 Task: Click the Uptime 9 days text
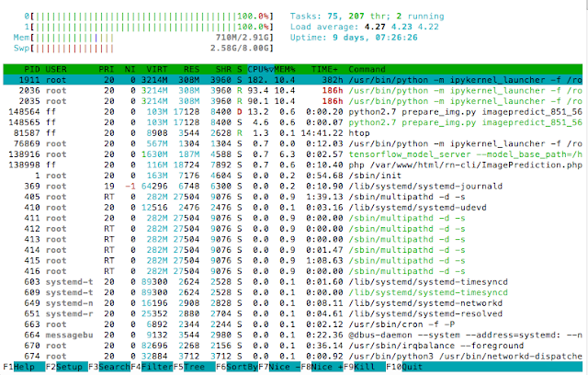click(x=354, y=38)
